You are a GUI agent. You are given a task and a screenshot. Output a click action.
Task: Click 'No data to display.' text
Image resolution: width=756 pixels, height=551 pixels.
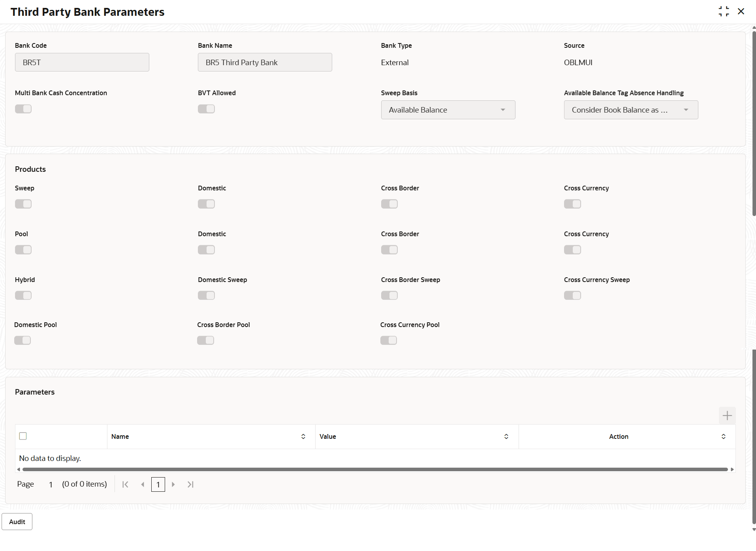50,458
